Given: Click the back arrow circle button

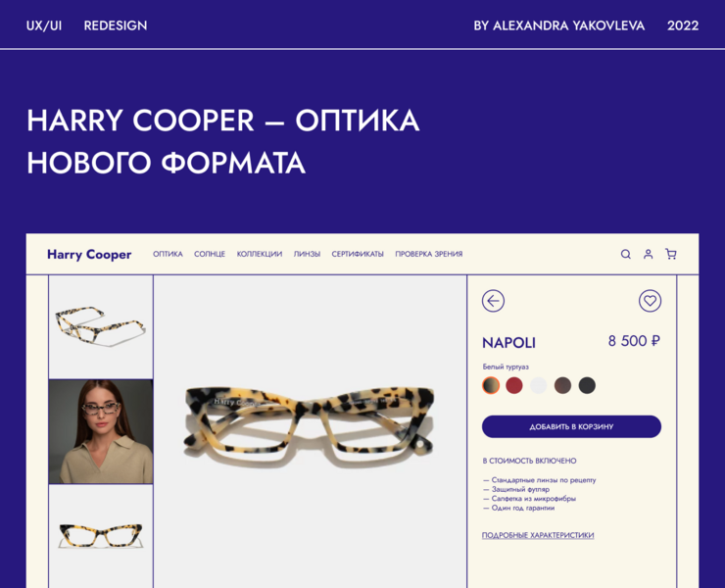Looking at the screenshot, I should [493, 301].
